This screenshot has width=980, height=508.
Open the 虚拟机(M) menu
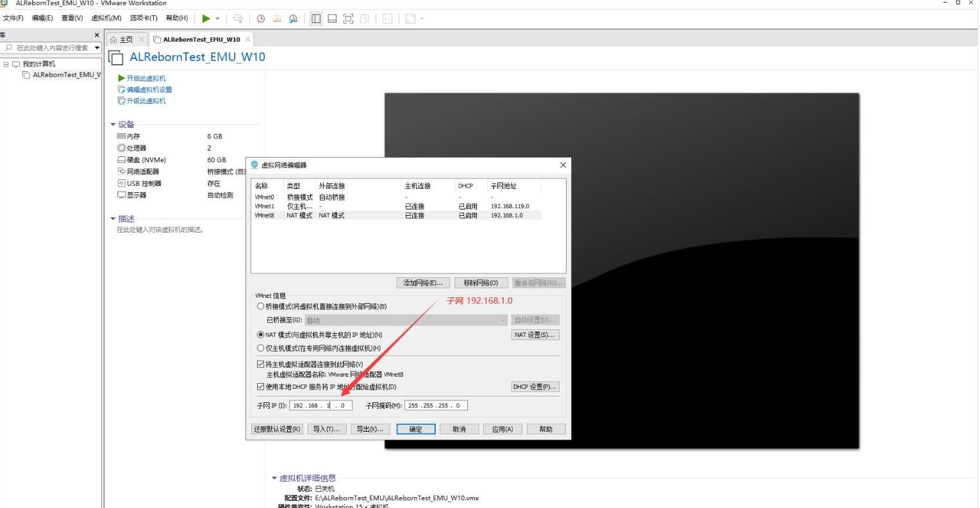(x=106, y=18)
